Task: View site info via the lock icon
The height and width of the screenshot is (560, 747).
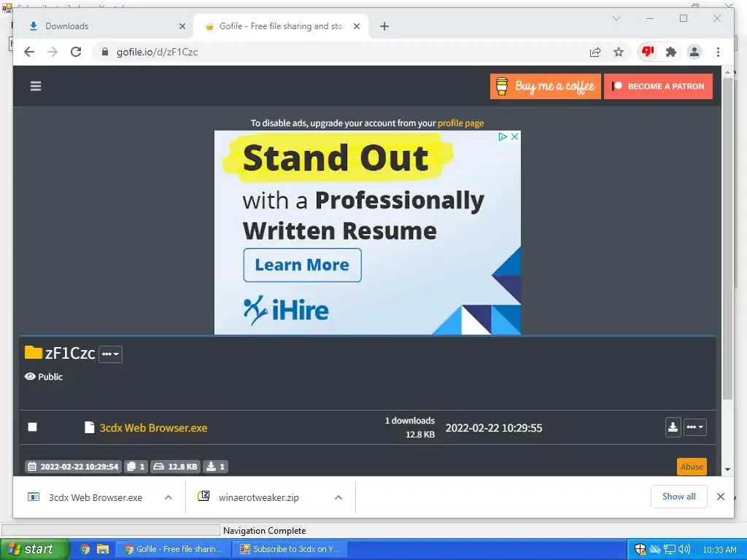Action: point(105,52)
